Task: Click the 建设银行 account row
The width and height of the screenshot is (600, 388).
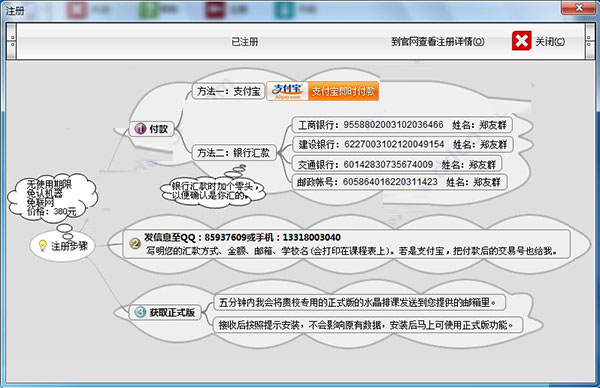Action: click(x=403, y=144)
